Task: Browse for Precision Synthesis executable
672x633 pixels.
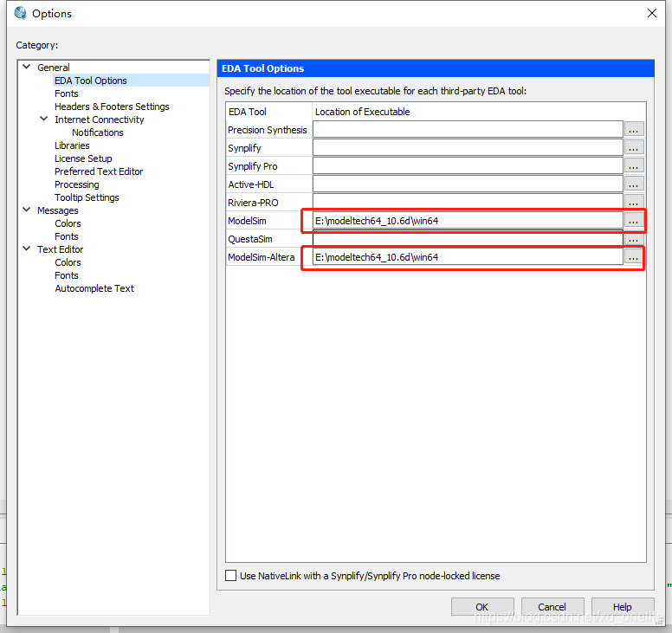Action: [633, 129]
